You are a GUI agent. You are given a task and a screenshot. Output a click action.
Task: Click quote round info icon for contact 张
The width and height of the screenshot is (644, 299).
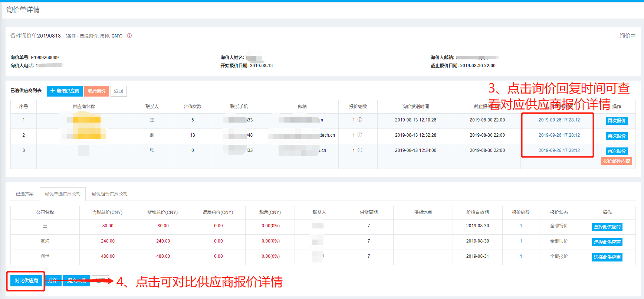(360, 150)
